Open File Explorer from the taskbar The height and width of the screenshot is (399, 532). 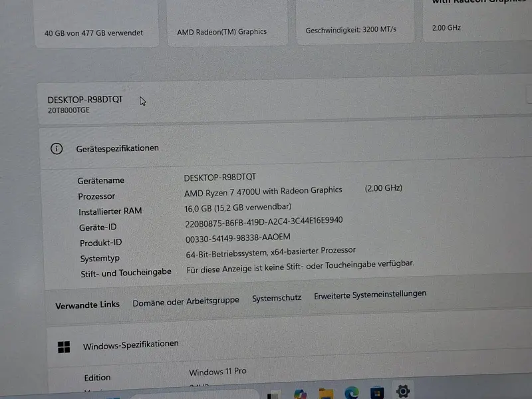[x=326, y=394]
